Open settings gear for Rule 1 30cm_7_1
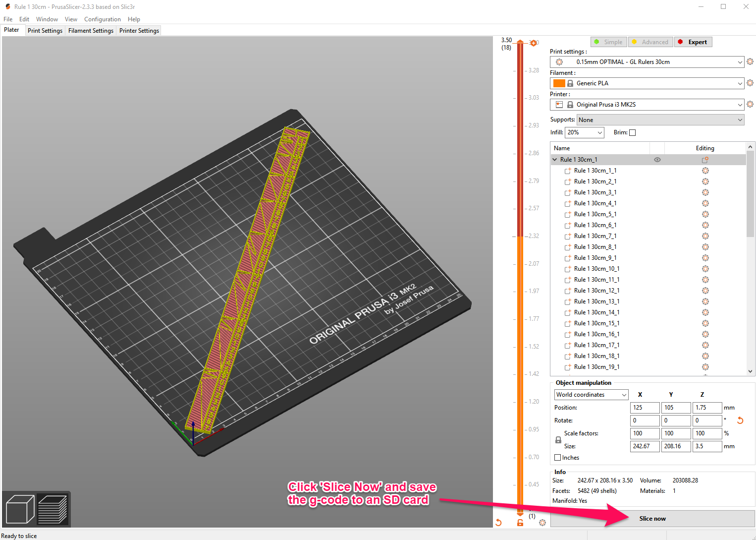 [705, 236]
